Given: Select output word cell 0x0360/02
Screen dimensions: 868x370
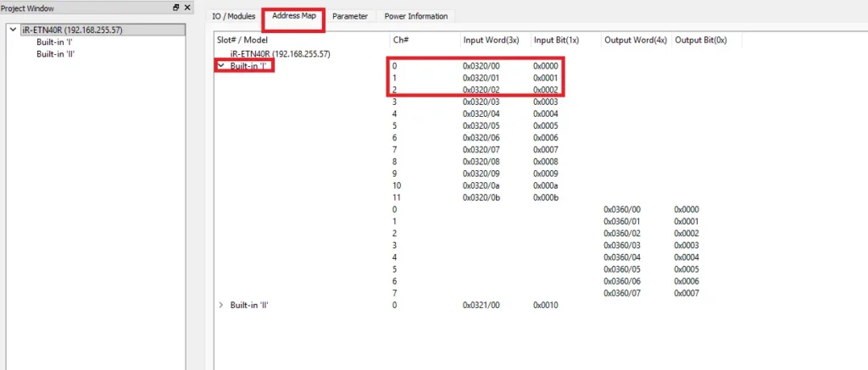Looking at the screenshot, I should pyautogui.click(x=622, y=234).
